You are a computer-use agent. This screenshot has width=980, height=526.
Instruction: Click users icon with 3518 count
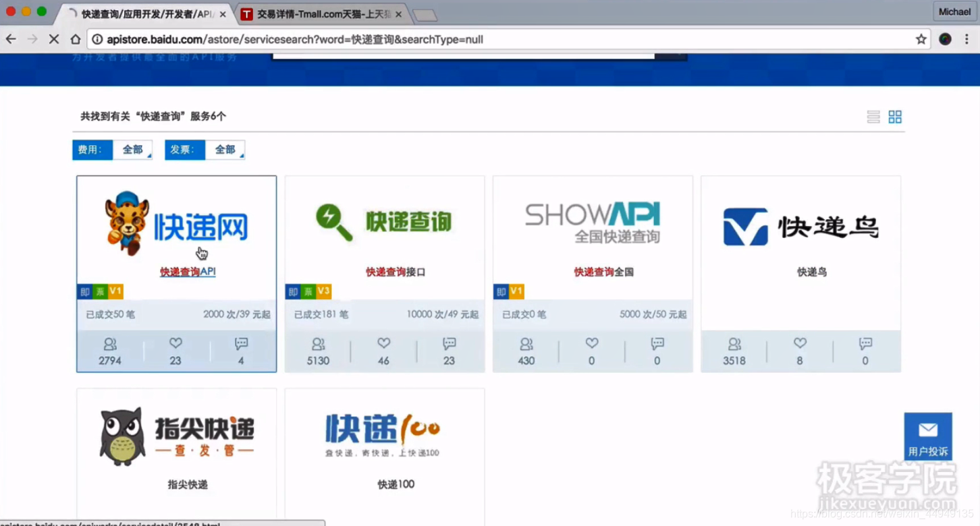[734, 345]
